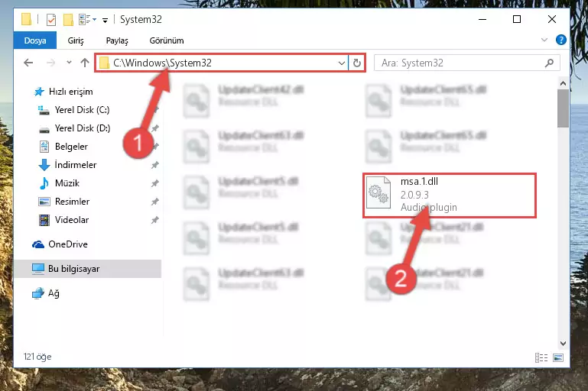Unpin İndirmeler using its pin icon
Screen dimensions: 588x391
pos(155,165)
